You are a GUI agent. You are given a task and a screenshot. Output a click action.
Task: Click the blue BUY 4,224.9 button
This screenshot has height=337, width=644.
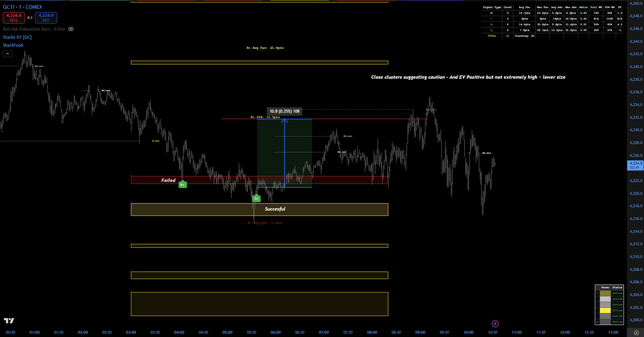(x=46, y=17)
